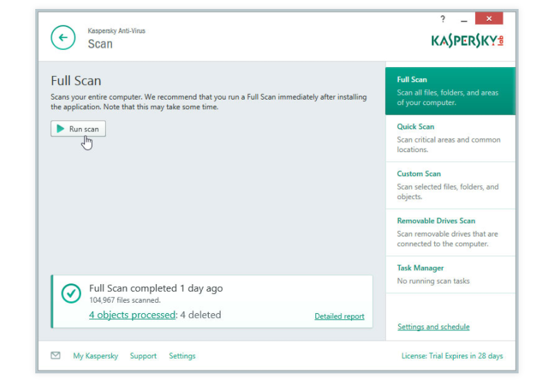Click the Support link
558x392 pixels.
click(x=143, y=356)
